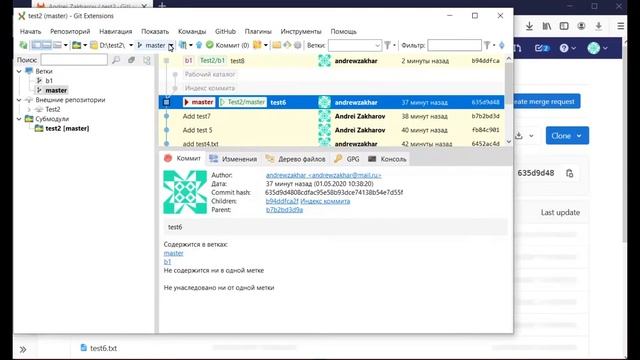
Task: Open the D:\test2\ repository path dropdown
Action: point(131,45)
